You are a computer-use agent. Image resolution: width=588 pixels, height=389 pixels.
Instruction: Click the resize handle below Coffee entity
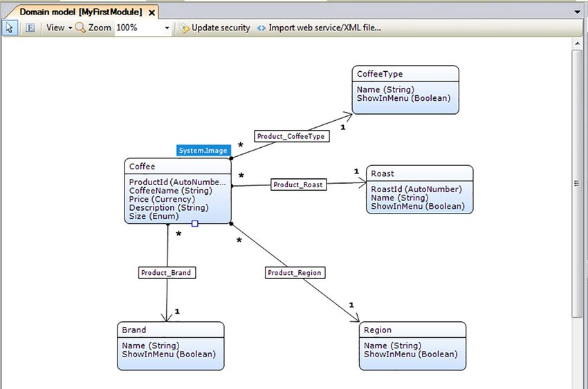tap(195, 223)
